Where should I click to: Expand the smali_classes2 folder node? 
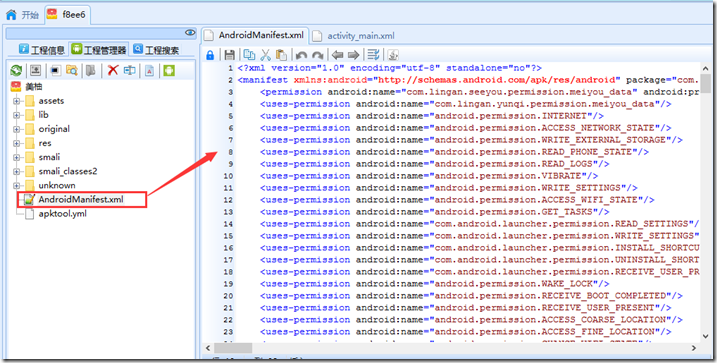click(x=17, y=172)
